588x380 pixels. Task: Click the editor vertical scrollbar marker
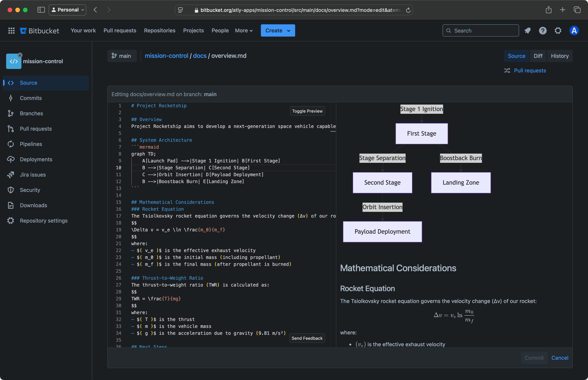coord(333,131)
